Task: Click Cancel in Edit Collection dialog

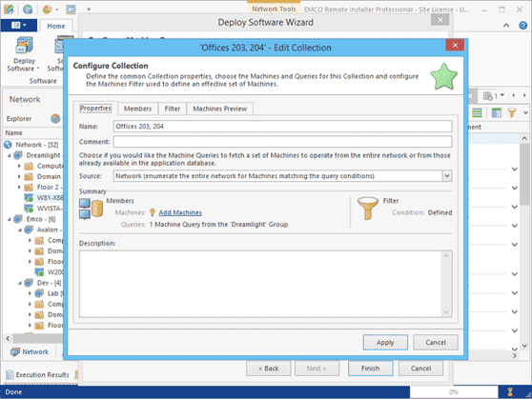Action: pos(436,343)
